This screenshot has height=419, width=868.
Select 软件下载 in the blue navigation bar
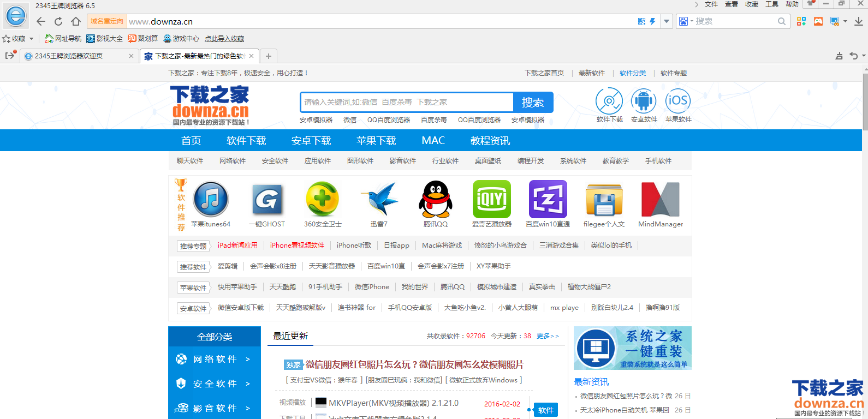[x=246, y=140]
